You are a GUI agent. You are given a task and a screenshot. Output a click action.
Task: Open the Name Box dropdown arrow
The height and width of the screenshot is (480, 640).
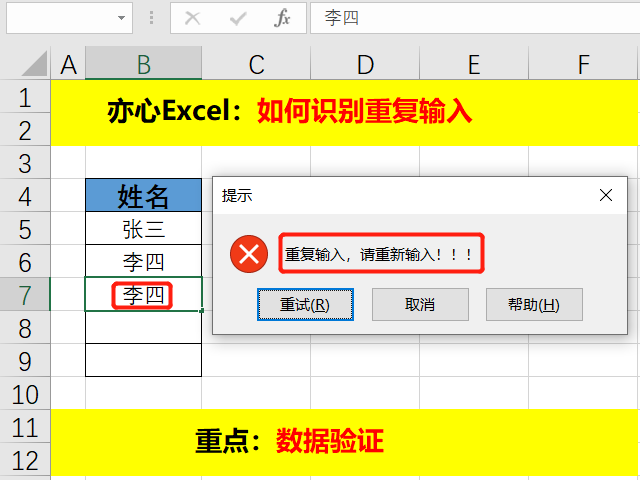[121, 18]
